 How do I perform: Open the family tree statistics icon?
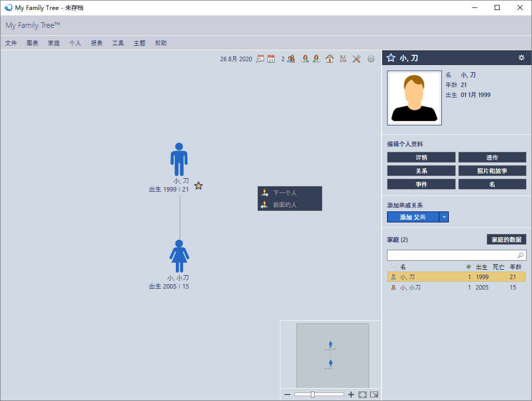pos(343,59)
